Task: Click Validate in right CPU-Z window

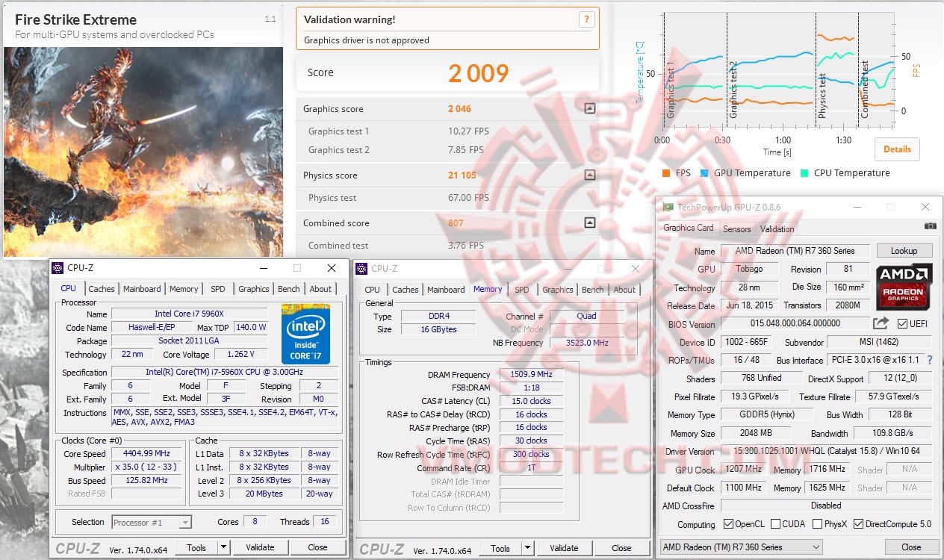Action: pyautogui.click(x=564, y=548)
